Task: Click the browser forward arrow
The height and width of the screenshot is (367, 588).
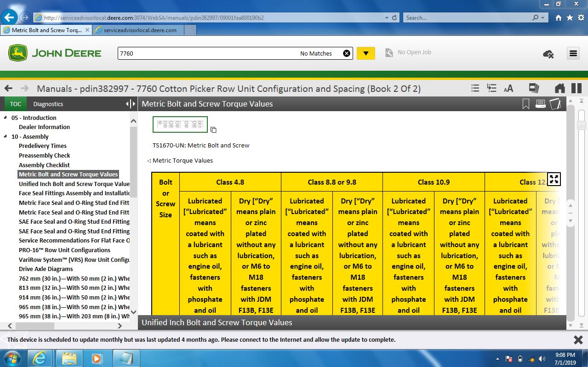Action: 25,17
